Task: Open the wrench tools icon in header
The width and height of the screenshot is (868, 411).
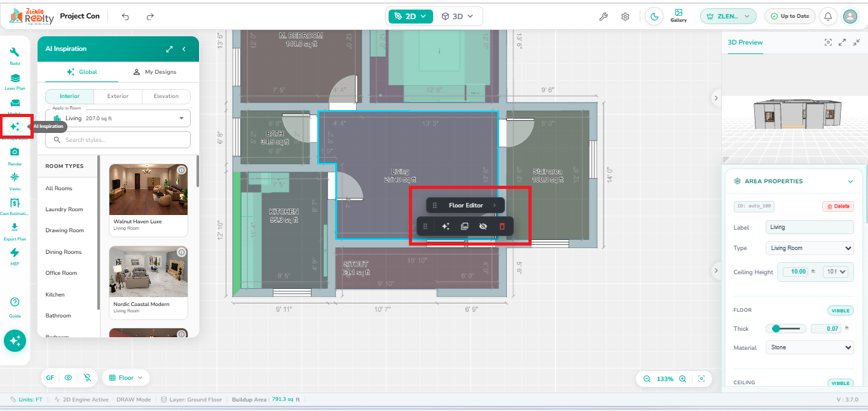Action: click(603, 17)
